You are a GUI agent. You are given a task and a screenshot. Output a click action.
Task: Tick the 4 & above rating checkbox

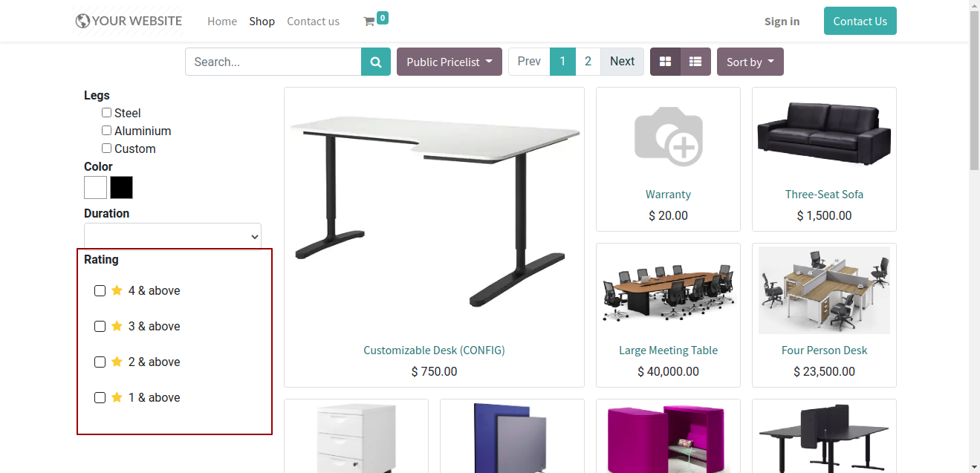100,291
